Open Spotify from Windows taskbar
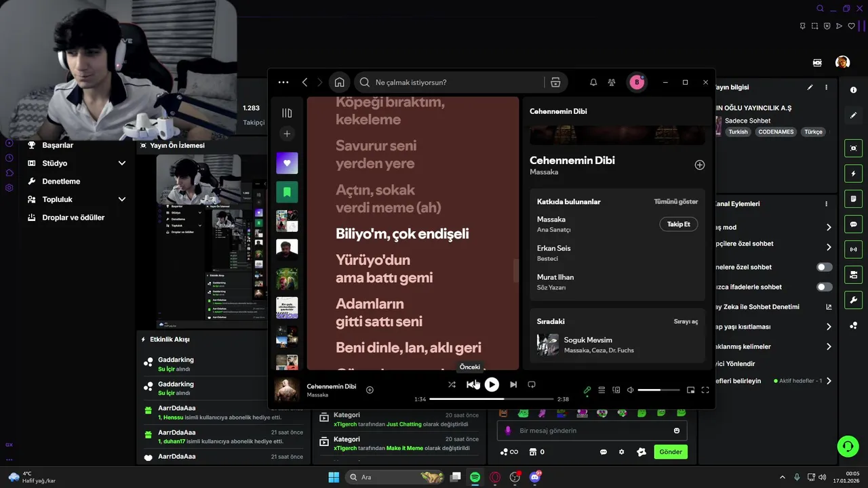The image size is (868, 488). tap(475, 477)
